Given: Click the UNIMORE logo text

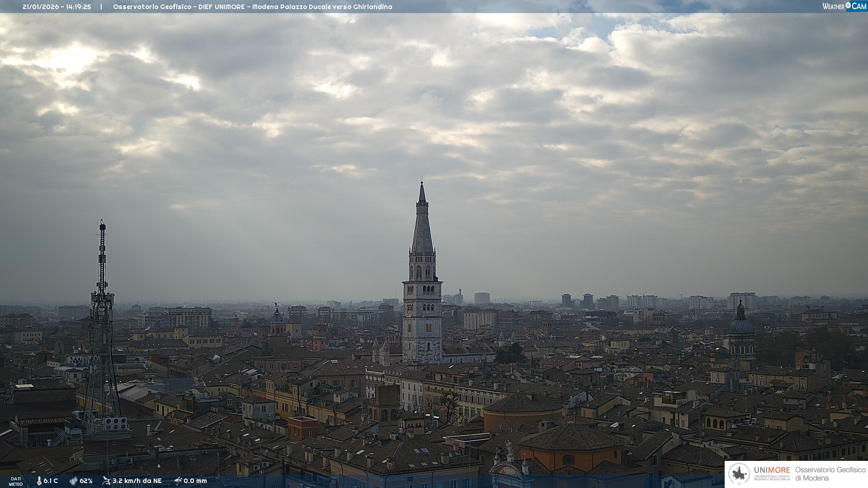Looking at the screenshot, I should [772, 470].
